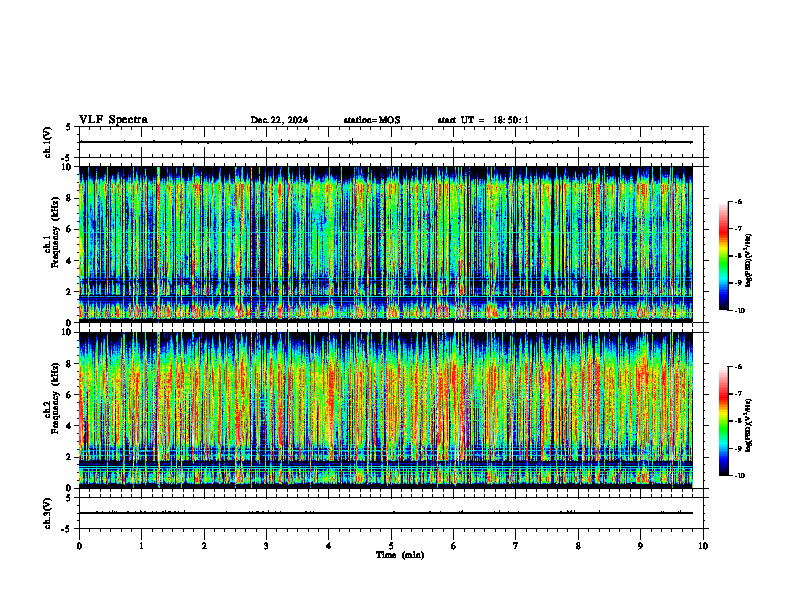
Task: Click the ch.2 "Frequency (kHz)" axis label
Action: point(55,398)
